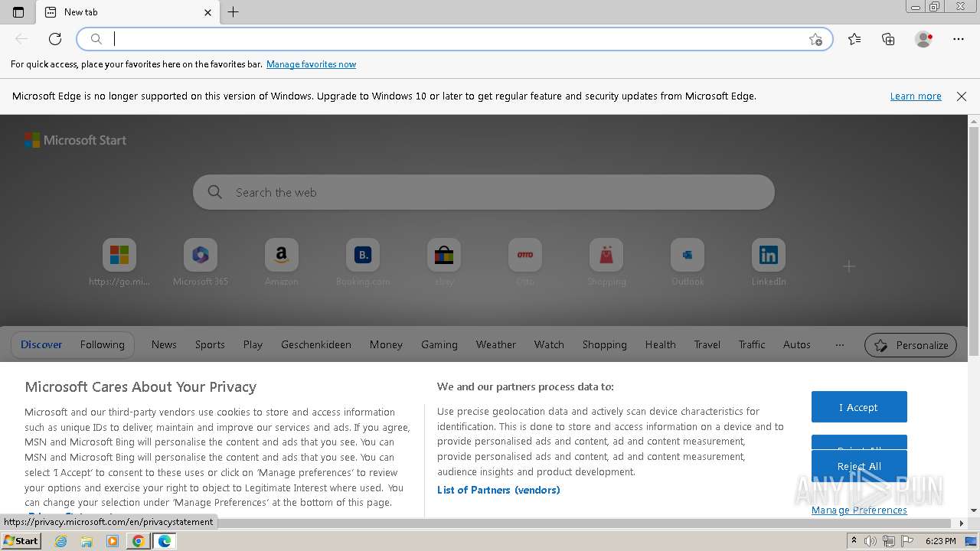
Task: Click the Personalize button
Action: click(911, 345)
